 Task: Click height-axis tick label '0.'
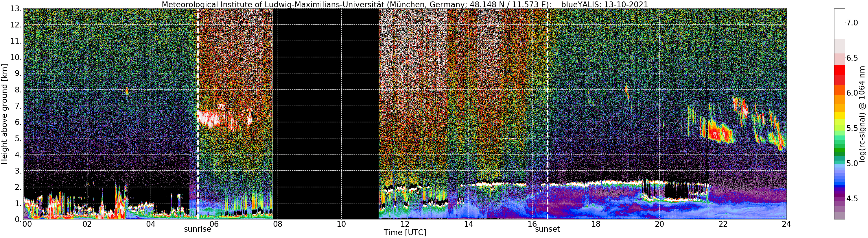tap(18, 219)
